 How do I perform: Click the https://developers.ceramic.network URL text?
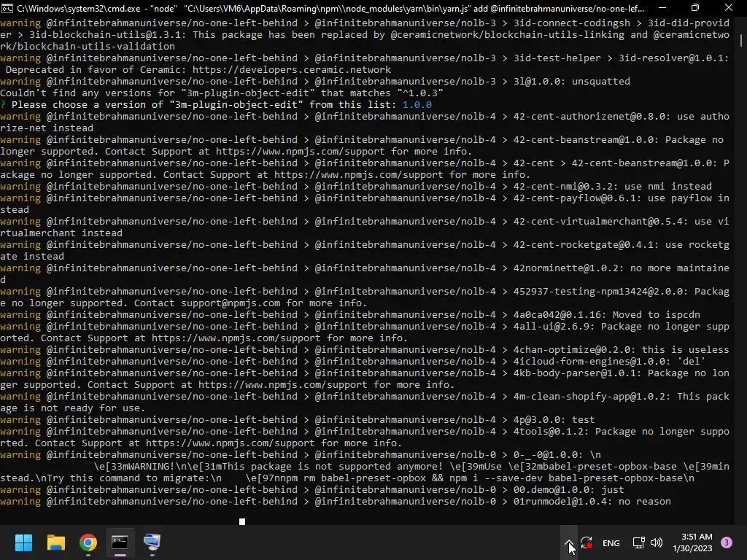tap(292, 69)
